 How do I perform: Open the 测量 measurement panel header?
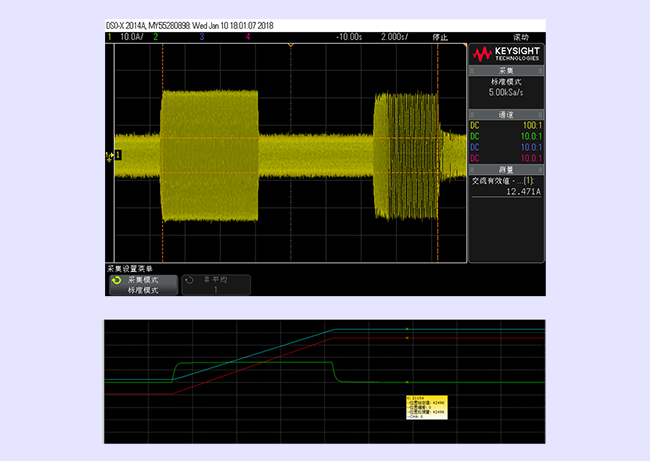(506, 170)
